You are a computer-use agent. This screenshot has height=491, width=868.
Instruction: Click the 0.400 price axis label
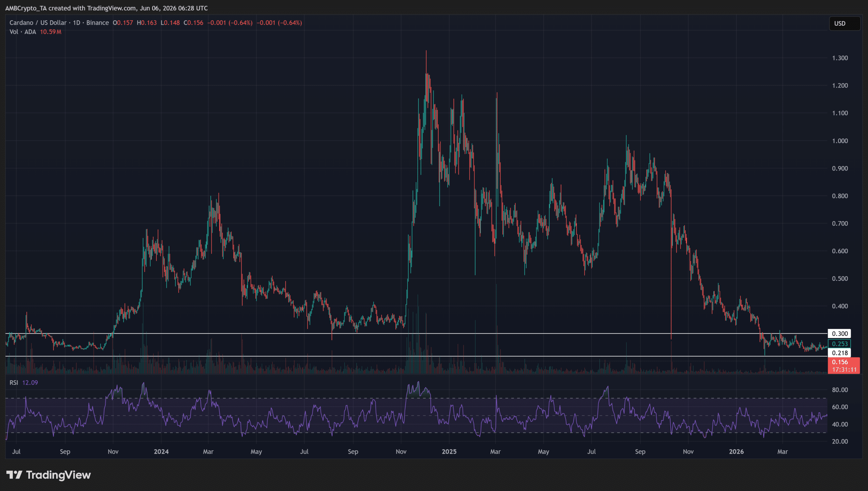(x=840, y=306)
